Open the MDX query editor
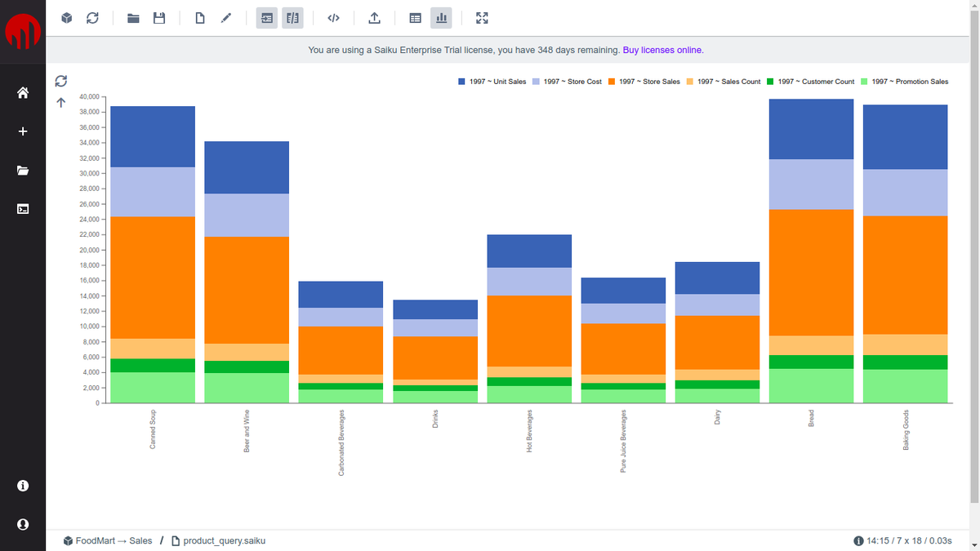Screen dimensions: 980x551 [x=333, y=17]
